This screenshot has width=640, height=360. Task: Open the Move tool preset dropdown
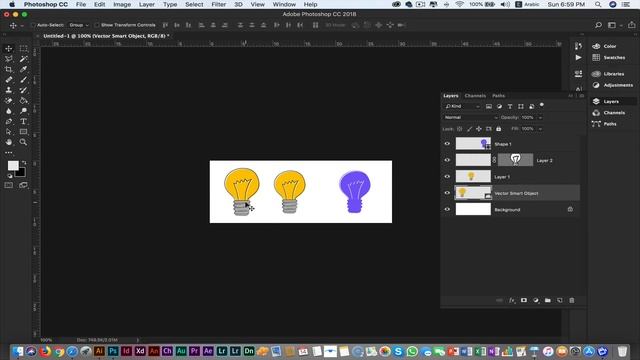pos(22,25)
